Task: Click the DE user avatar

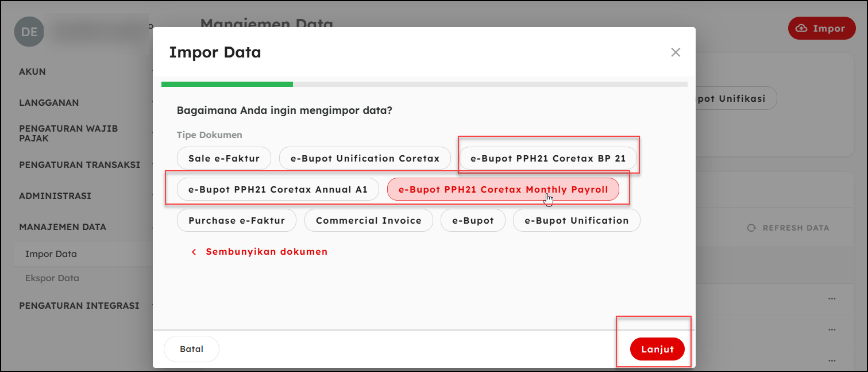Action: point(29,32)
